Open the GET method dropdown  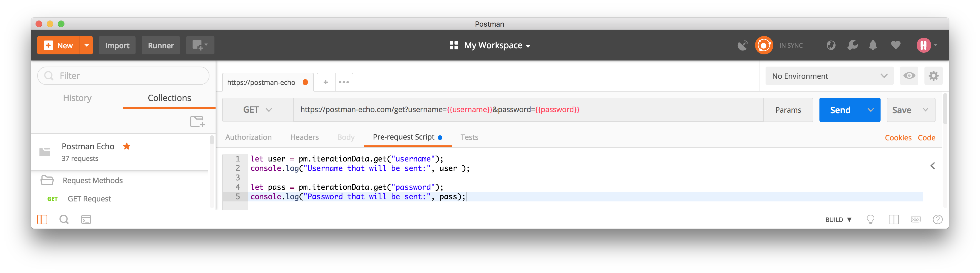point(257,110)
